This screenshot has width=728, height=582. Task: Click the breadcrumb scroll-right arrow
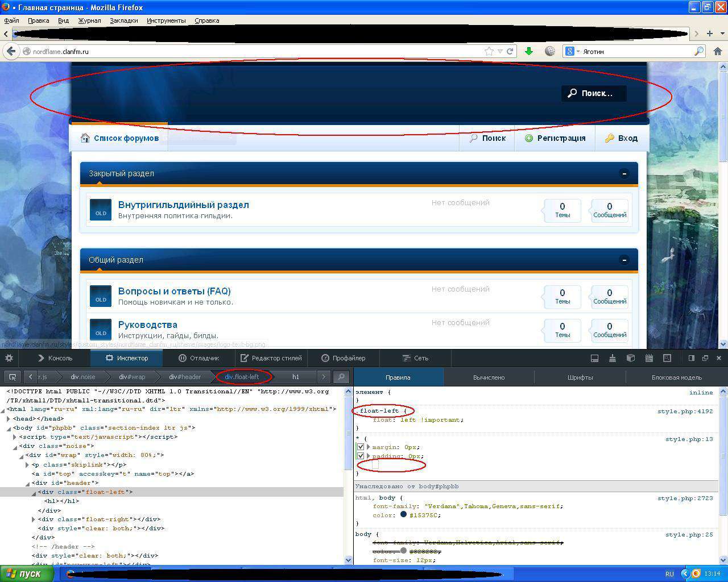[323, 377]
